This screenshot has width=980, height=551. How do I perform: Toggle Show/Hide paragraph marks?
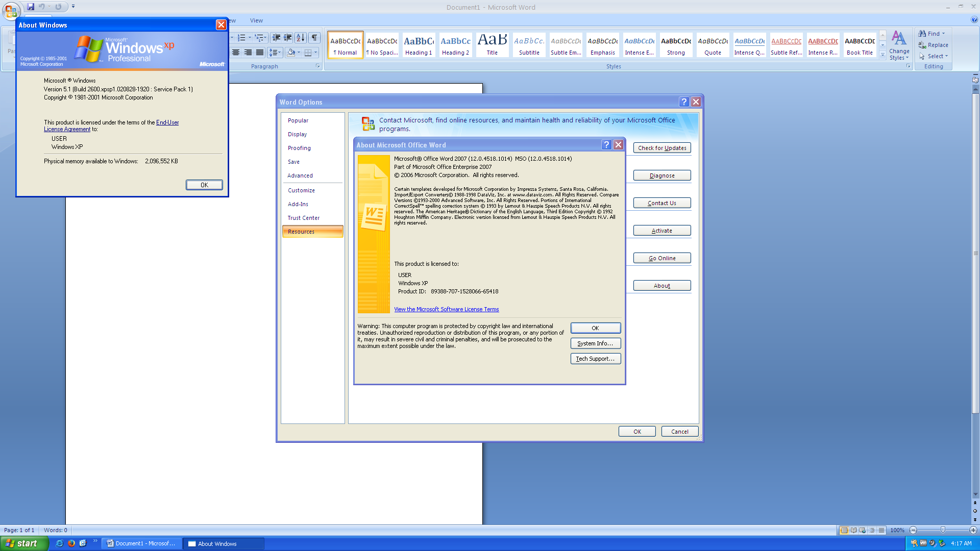[314, 37]
